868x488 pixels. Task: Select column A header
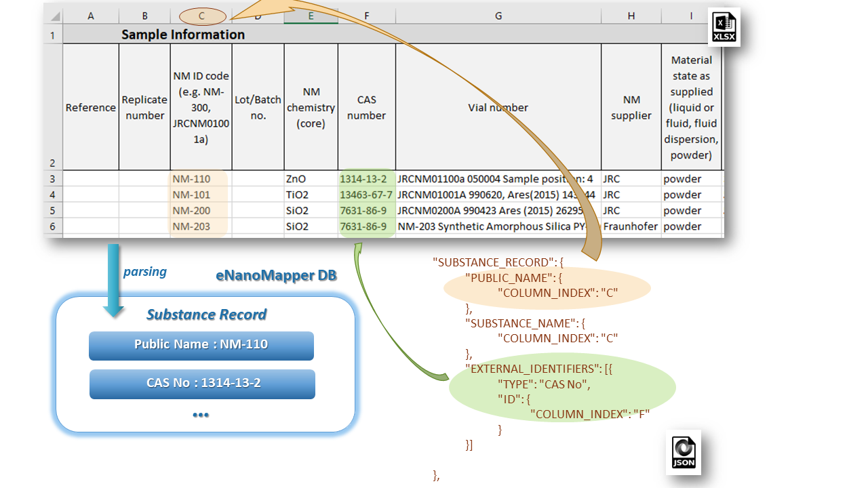pyautogui.click(x=91, y=16)
